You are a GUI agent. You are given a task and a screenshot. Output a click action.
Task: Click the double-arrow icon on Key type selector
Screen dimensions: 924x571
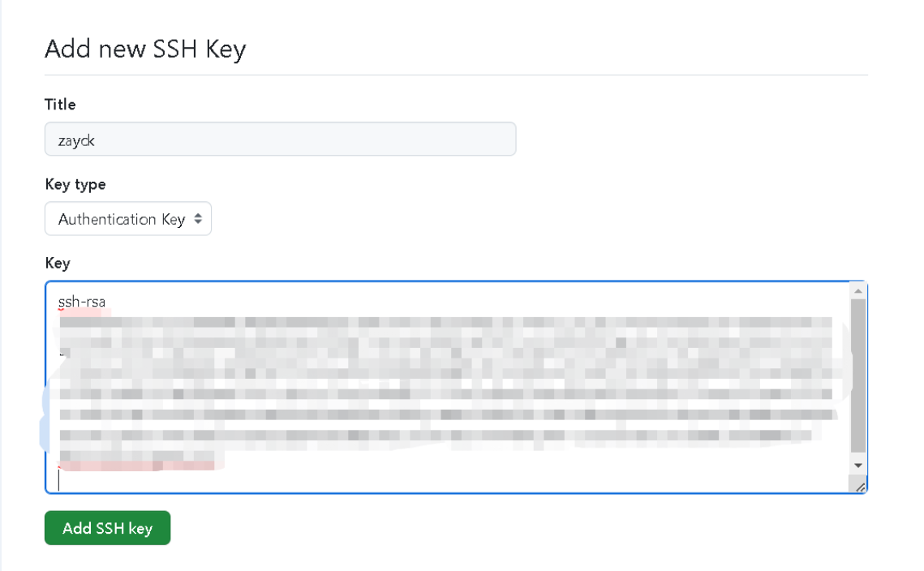tap(199, 219)
